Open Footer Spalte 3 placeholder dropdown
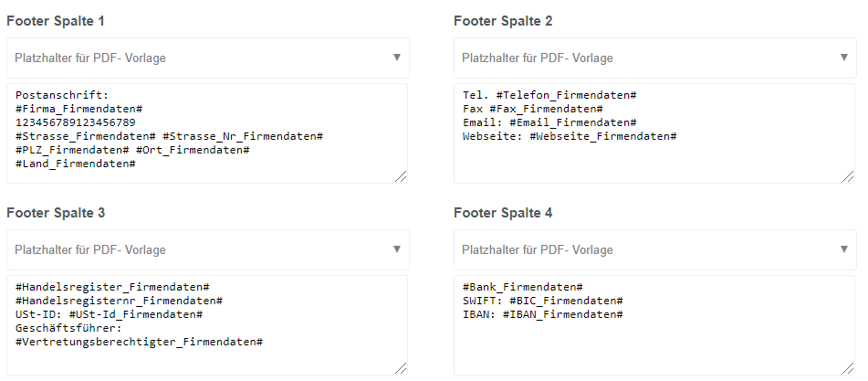The image size is (868, 381). [207, 249]
